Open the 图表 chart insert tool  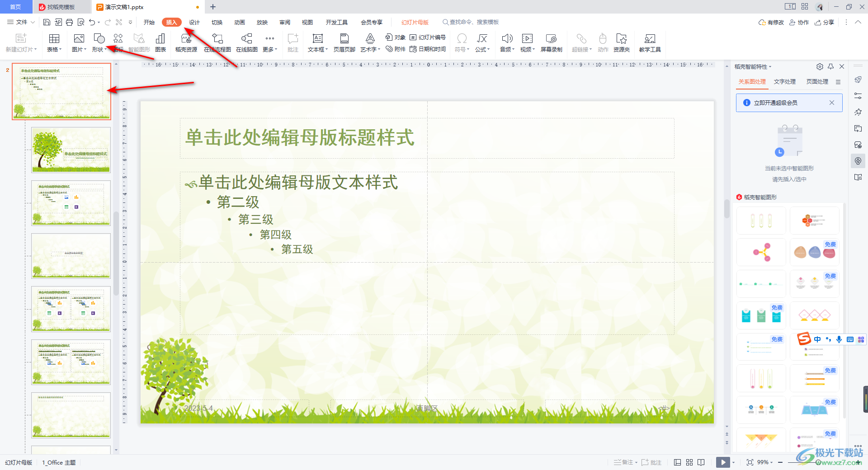(160, 43)
